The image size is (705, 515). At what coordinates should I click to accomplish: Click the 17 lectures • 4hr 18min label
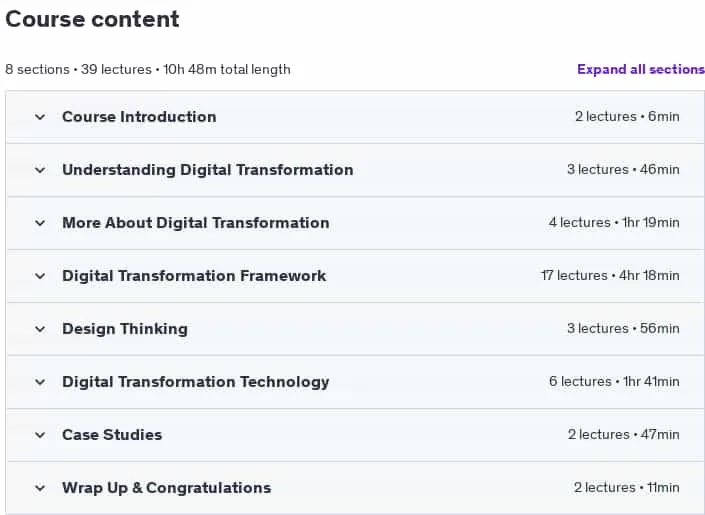coord(610,275)
